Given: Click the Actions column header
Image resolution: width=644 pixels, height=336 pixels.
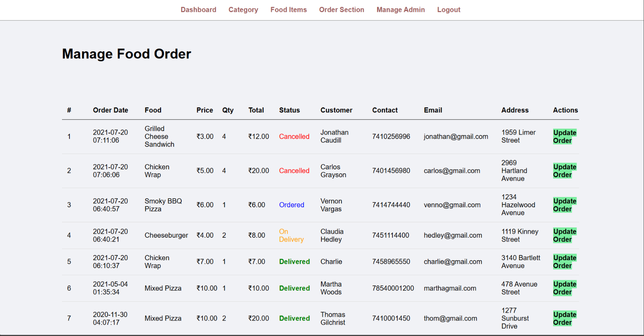Looking at the screenshot, I should coord(565,110).
